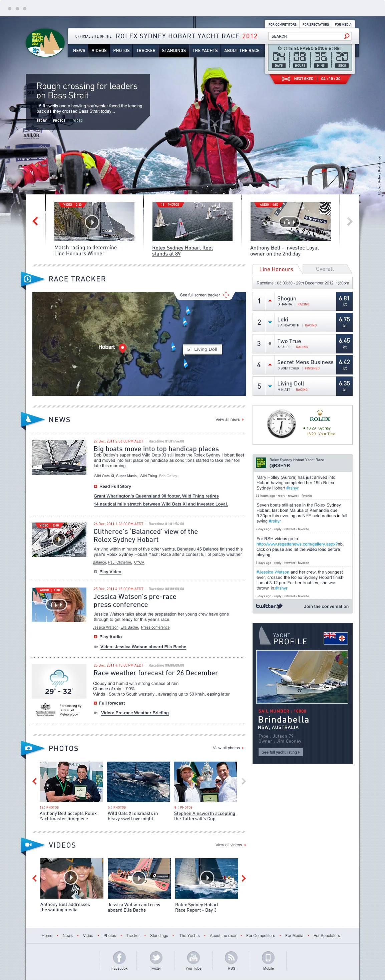385x980 pixels.
Task: Open the For Spectators top tab
Action: 315,24
